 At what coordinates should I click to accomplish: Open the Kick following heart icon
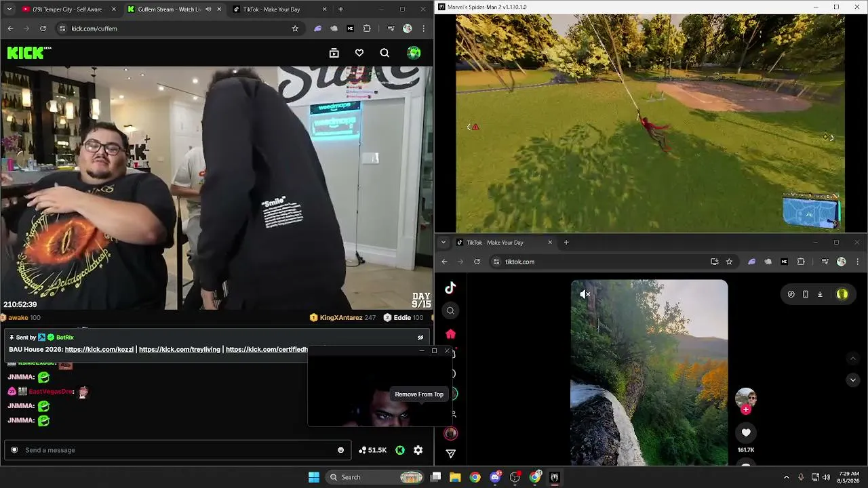click(x=359, y=53)
